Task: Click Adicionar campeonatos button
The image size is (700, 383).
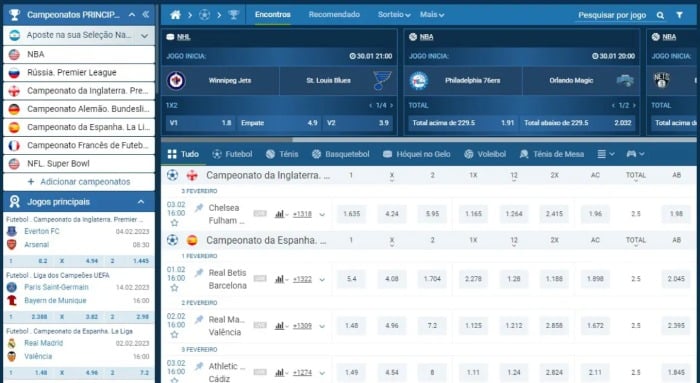Action: 79,182
